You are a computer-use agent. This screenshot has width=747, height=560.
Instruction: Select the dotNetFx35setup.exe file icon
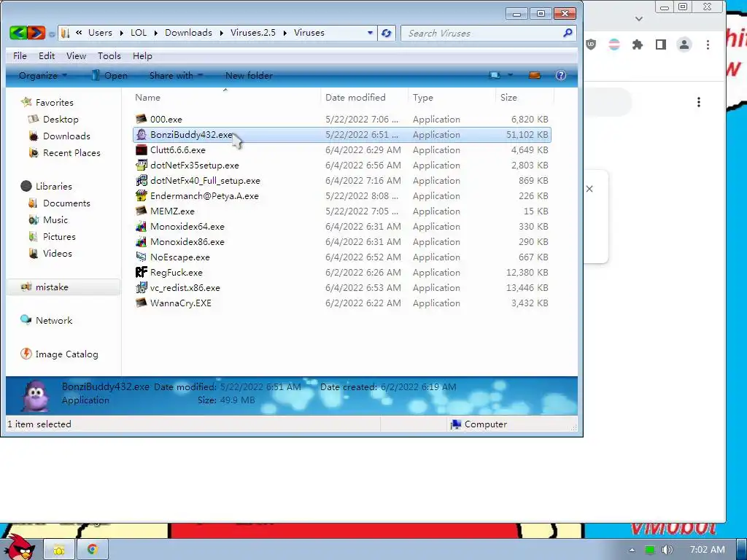pos(141,166)
